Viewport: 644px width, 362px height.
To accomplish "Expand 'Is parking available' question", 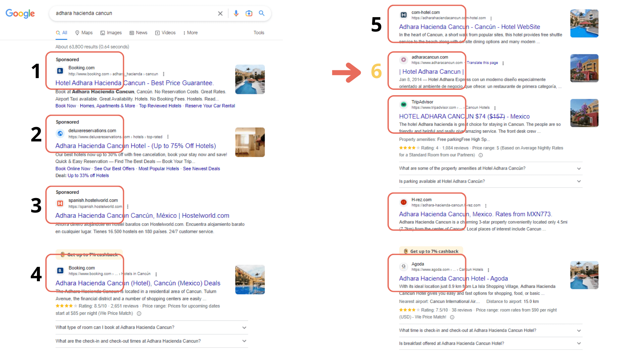I will [x=491, y=181].
